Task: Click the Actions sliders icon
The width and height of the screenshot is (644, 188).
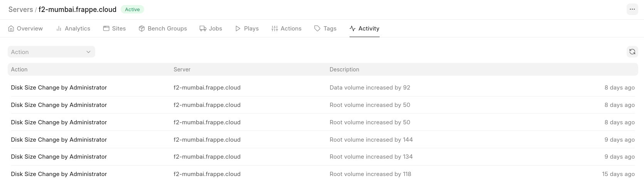Action: tap(274, 29)
